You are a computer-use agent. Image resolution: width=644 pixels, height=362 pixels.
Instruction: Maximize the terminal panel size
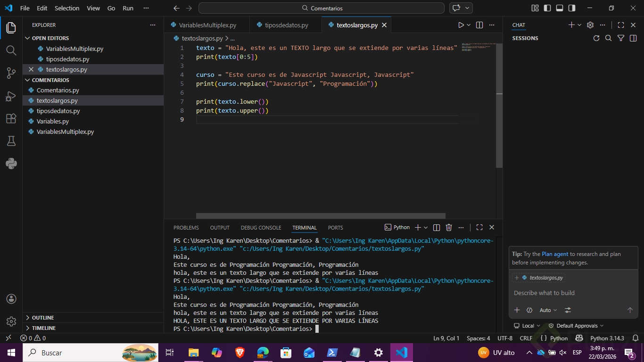(479, 228)
